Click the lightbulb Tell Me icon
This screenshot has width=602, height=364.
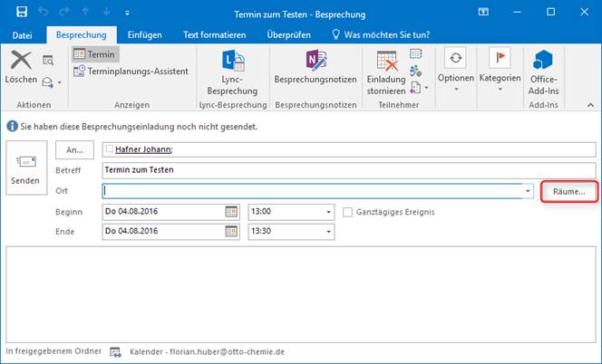click(336, 34)
